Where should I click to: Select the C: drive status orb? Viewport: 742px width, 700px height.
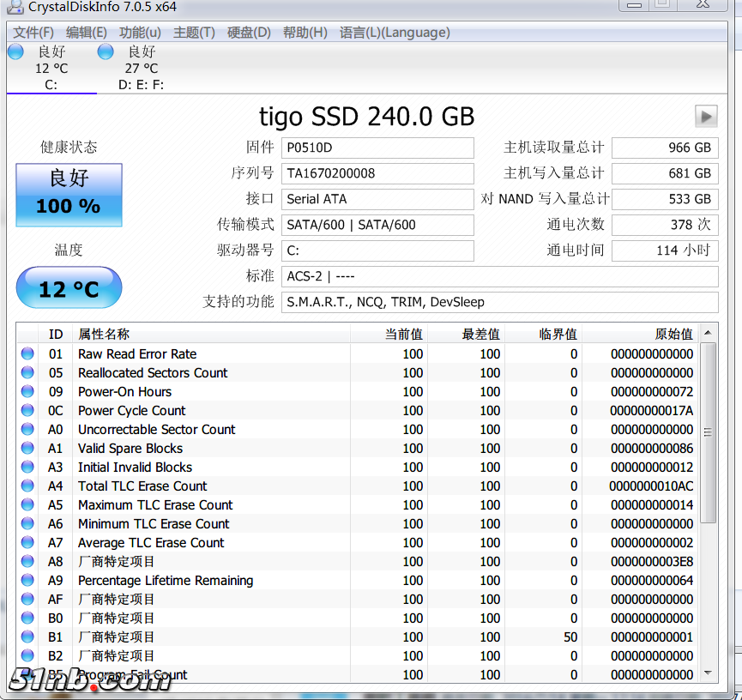tap(15, 52)
